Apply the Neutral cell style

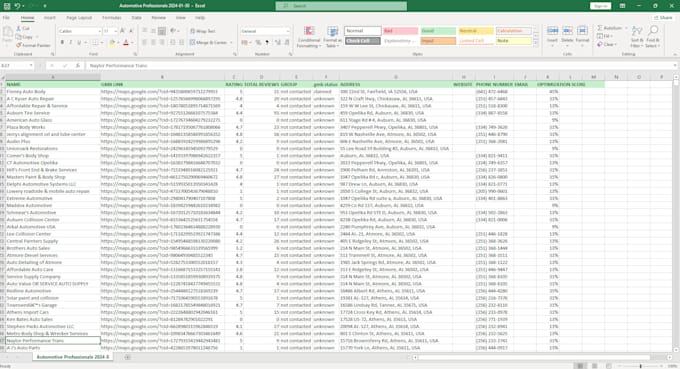[x=476, y=31]
